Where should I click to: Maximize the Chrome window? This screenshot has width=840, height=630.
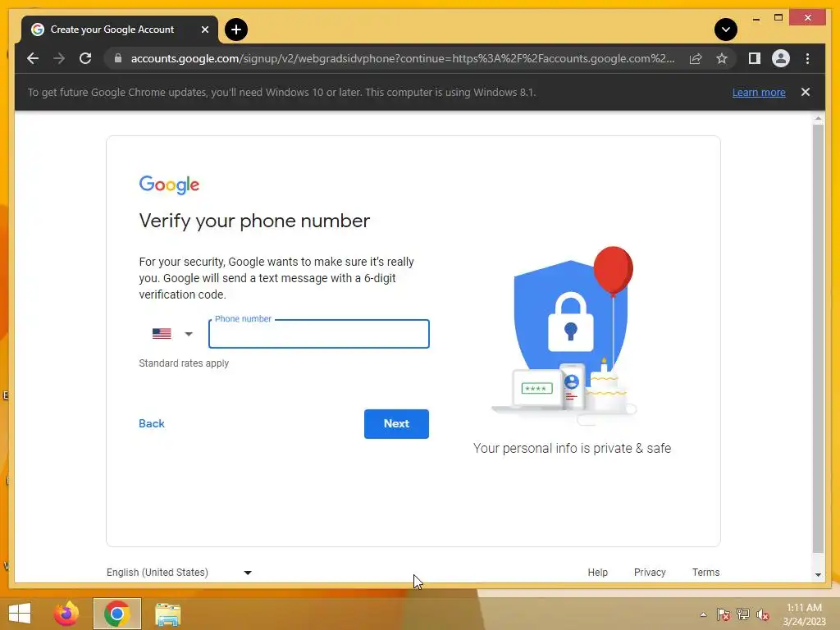pyautogui.click(x=778, y=18)
